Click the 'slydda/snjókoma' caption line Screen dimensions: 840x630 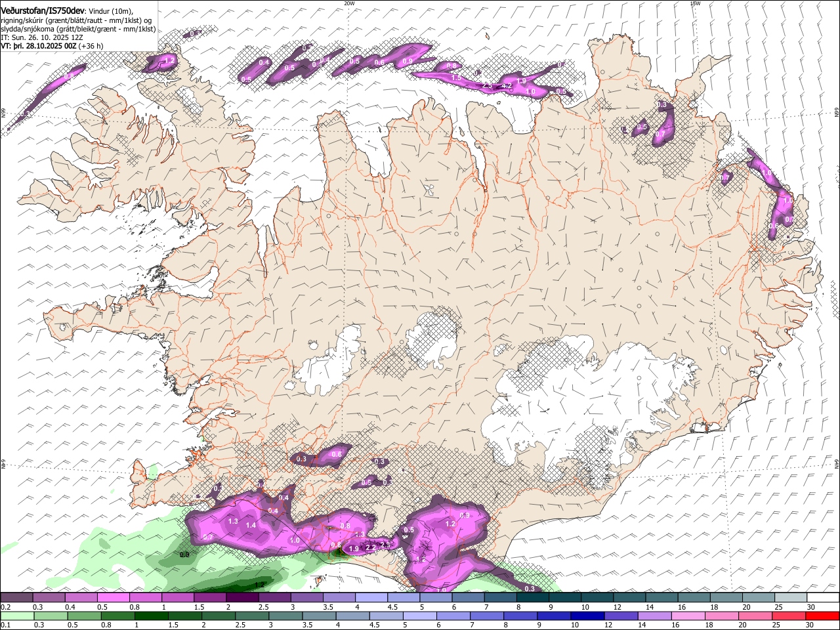[x=79, y=30]
